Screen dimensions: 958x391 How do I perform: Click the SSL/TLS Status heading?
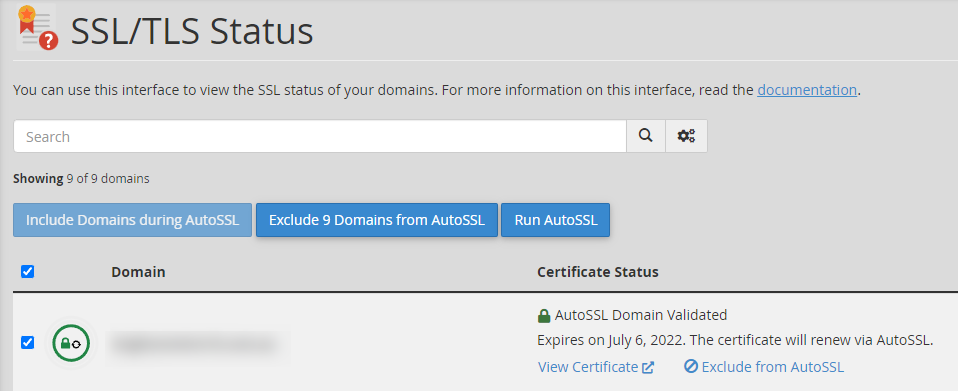point(192,32)
